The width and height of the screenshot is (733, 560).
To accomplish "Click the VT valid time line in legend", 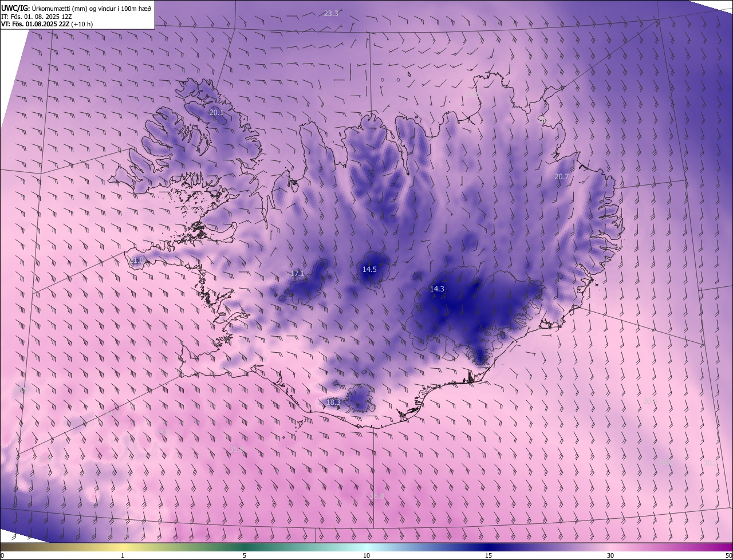I will pos(47,24).
